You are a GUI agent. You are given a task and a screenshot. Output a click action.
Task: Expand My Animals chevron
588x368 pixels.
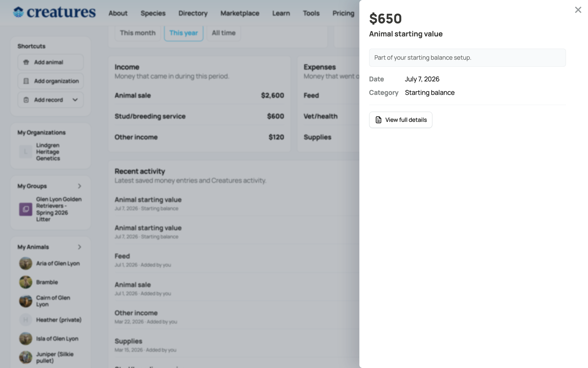pos(80,247)
